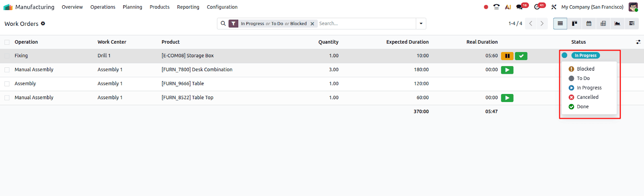This screenshot has width=644, height=196.
Task: Pause the Fixing work order timer
Action: point(507,56)
